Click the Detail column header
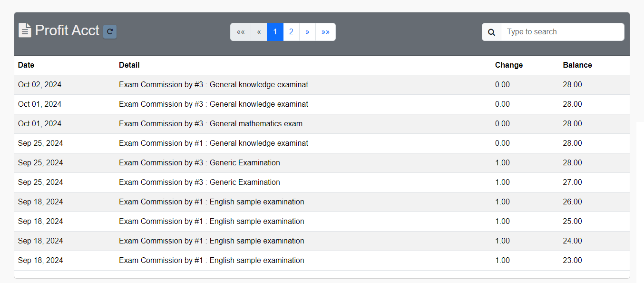 click(129, 65)
